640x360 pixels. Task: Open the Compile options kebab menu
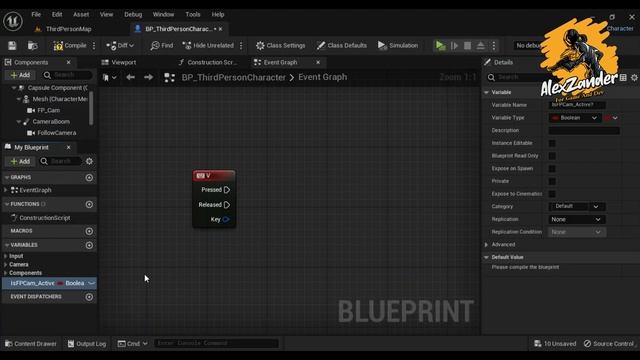pyautogui.click(x=94, y=45)
